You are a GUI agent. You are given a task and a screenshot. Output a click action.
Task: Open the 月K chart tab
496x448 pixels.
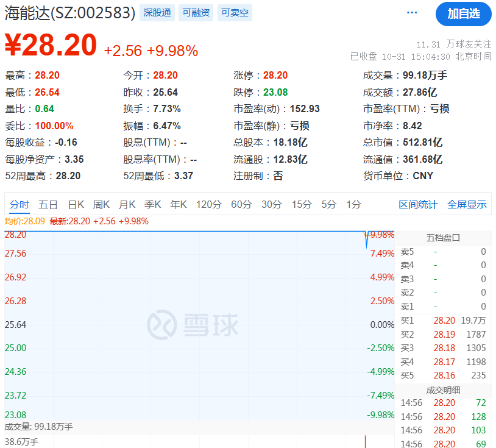(127, 204)
